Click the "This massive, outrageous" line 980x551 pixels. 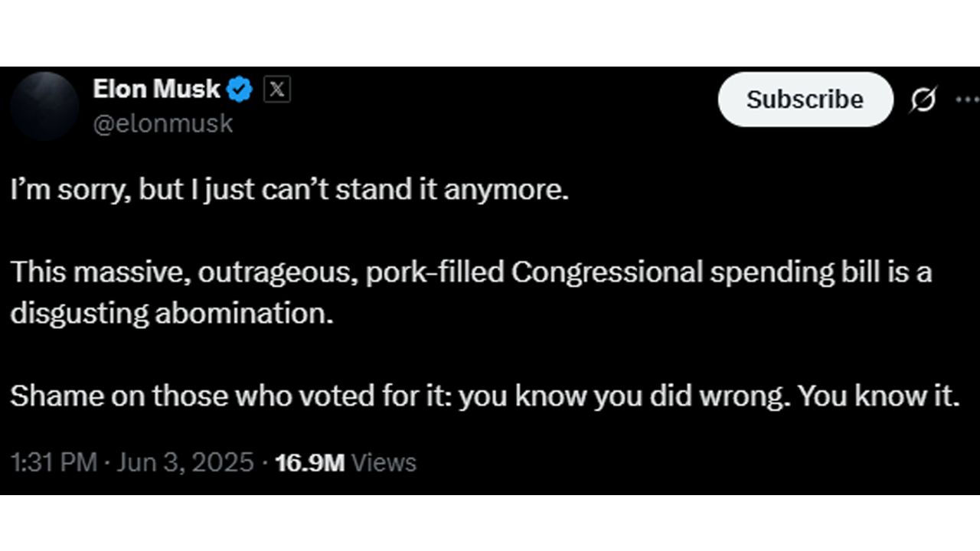click(x=471, y=272)
